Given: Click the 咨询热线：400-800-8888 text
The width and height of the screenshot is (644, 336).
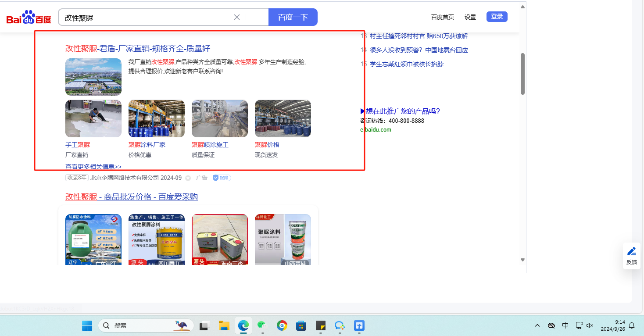Looking at the screenshot, I should [392, 121].
